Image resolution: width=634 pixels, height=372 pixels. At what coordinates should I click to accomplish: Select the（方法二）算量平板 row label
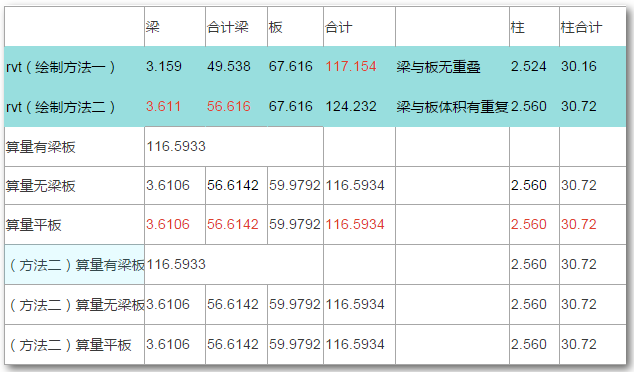tap(70, 345)
